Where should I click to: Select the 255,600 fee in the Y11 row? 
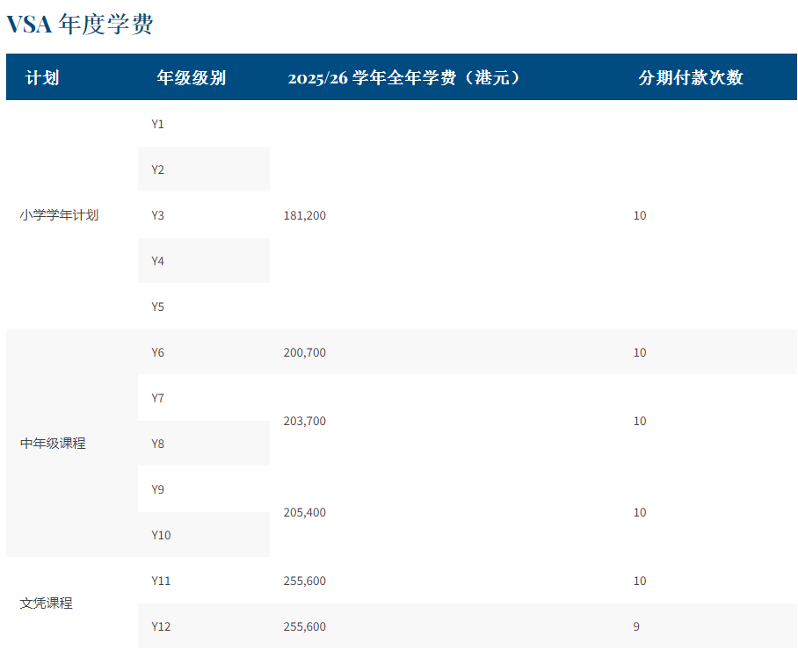point(305,581)
